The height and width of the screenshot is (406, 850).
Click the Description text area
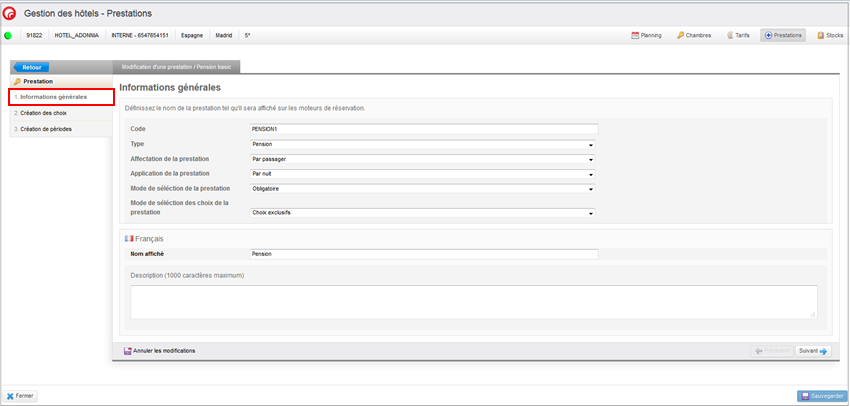point(473,301)
